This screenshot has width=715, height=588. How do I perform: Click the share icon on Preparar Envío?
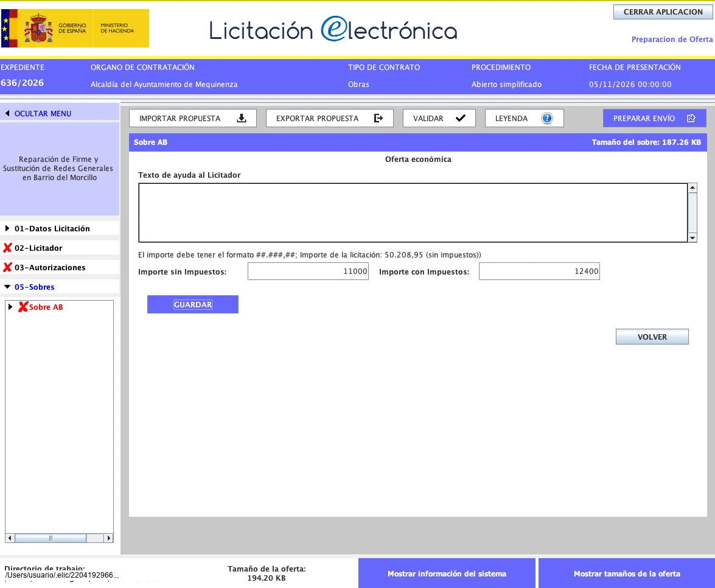[691, 119]
